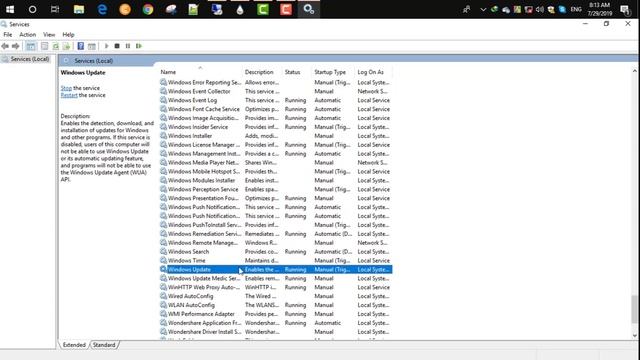640x360 pixels.
Task: Open the People icon in system tray
Action: tap(467, 9)
